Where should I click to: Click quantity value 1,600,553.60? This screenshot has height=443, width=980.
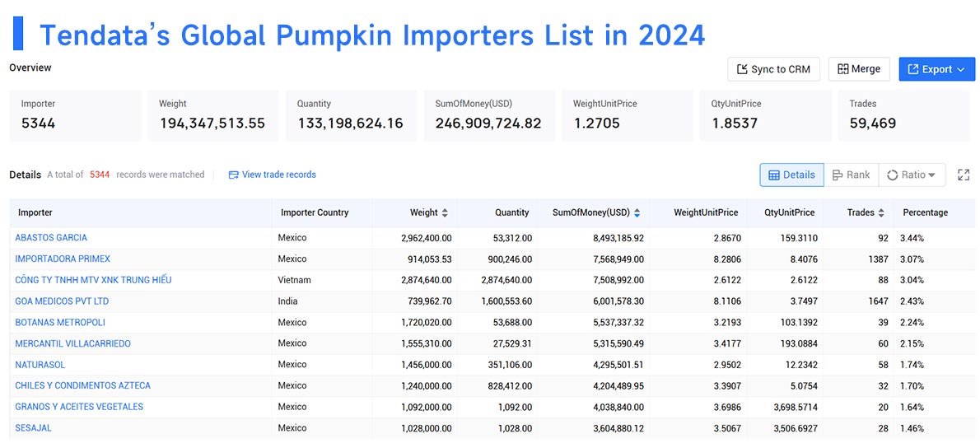[x=506, y=301]
